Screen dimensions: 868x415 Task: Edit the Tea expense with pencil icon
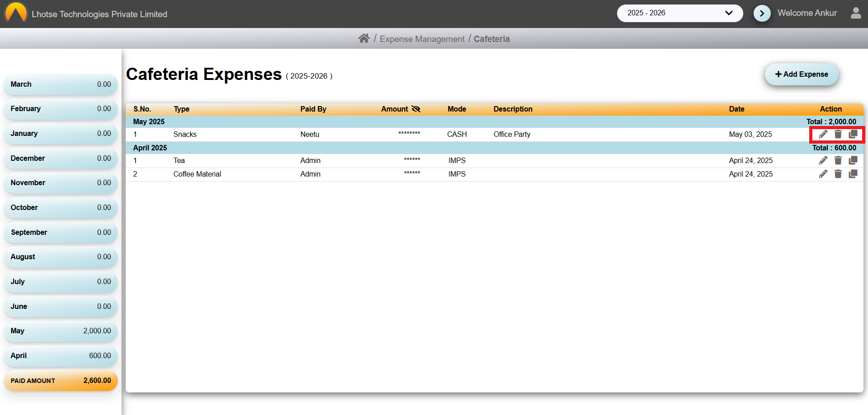[823, 160]
